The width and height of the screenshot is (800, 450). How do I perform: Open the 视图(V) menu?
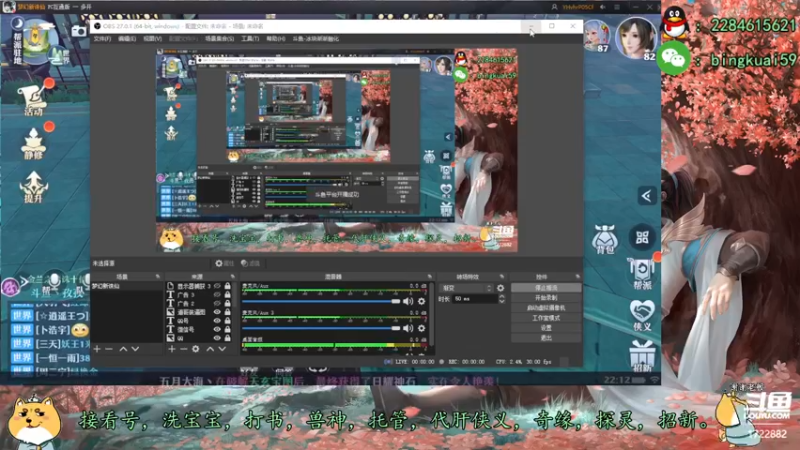(152, 39)
